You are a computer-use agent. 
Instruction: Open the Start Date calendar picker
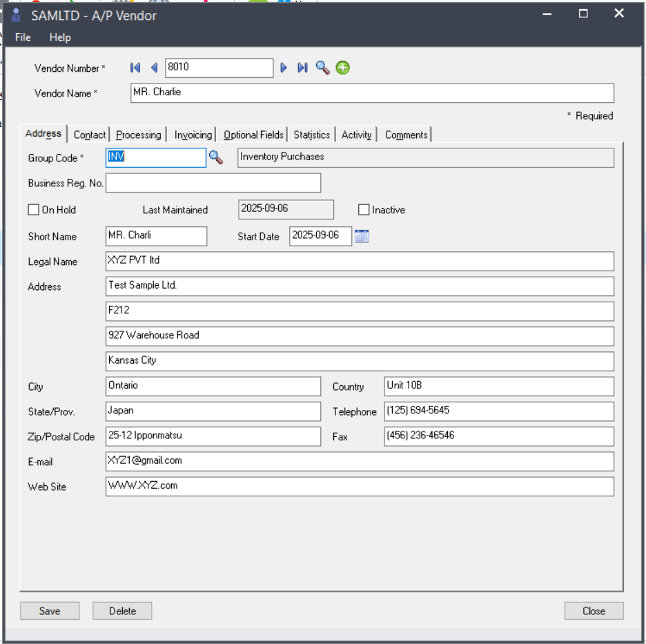pos(362,236)
